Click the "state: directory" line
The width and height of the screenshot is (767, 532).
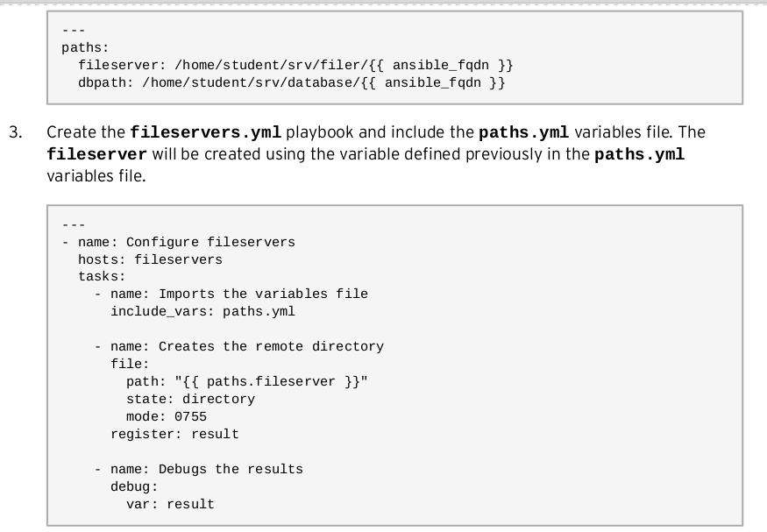[x=190, y=399]
